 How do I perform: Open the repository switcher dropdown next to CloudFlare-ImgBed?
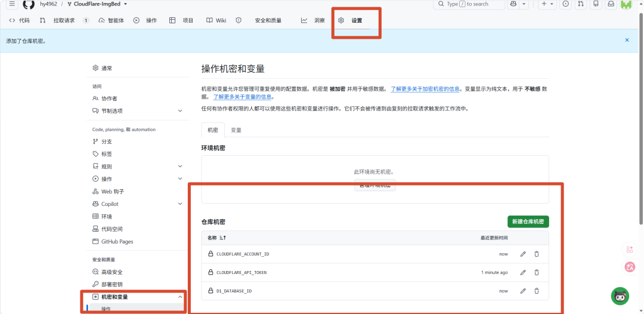click(125, 4)
